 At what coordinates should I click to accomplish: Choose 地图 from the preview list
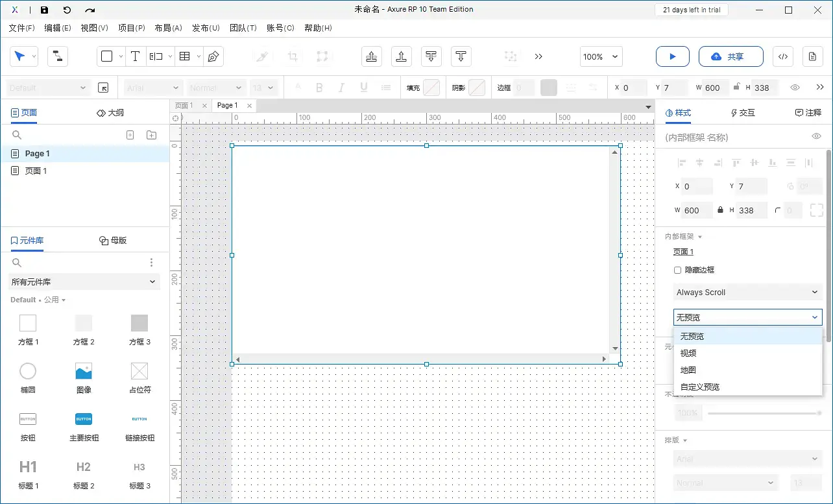point(749,370)
